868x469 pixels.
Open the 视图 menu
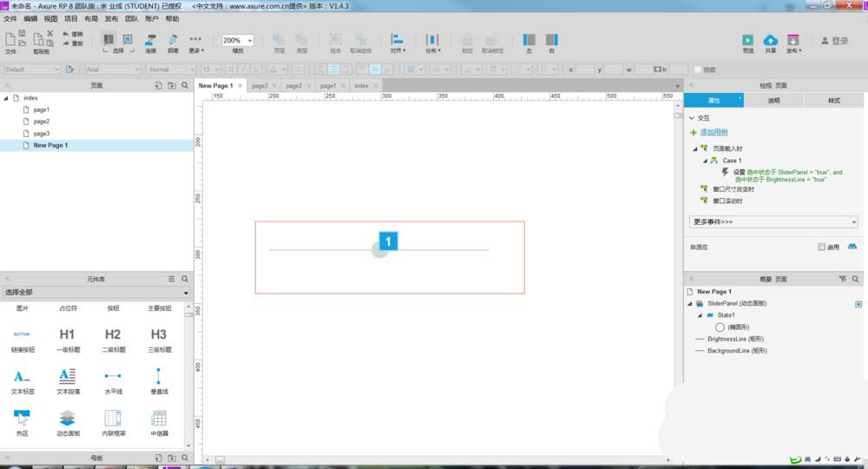point(50,19)
